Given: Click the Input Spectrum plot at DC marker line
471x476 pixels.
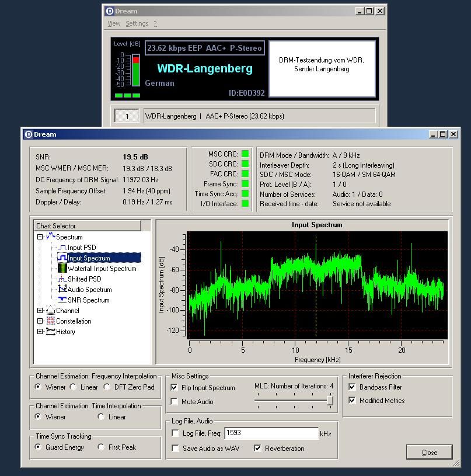Looking at the screenshot, I should [x=316, y=286].
